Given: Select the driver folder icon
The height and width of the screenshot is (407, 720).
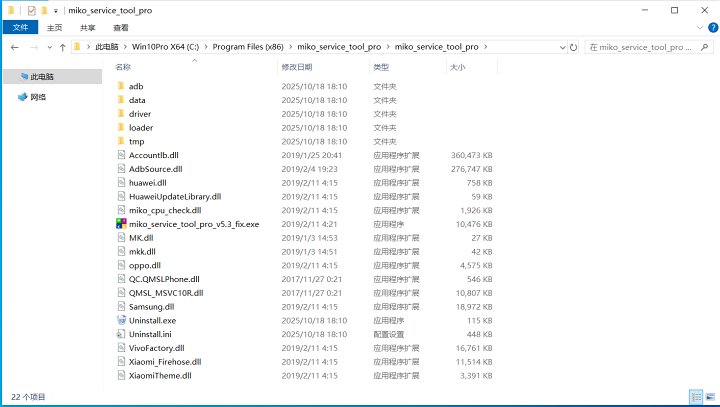Looking at the screenshot, I should coord(121,113).
